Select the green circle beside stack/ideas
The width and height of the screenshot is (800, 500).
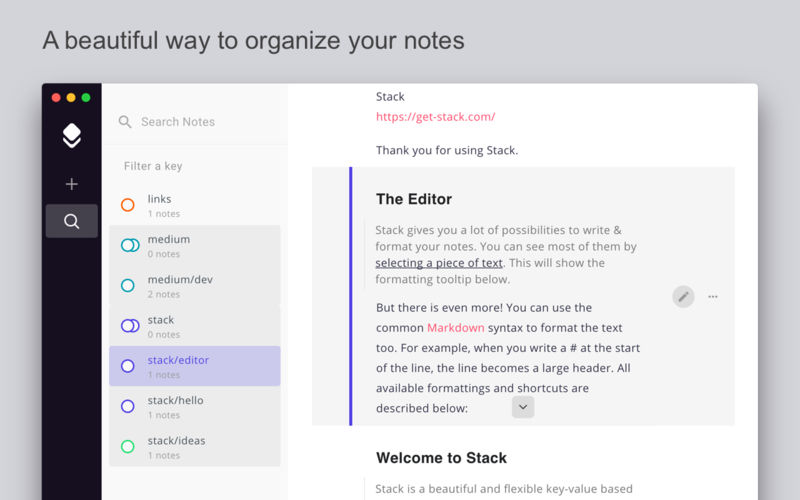pos(127,447)
